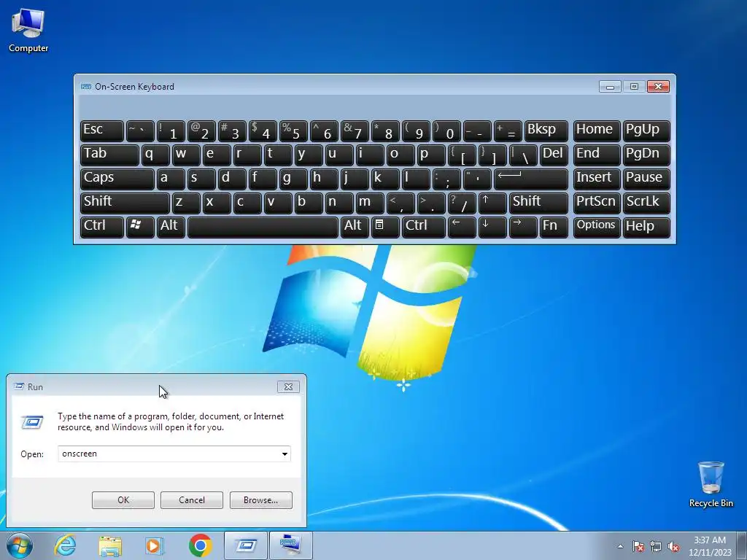The width and height of the screenshot is (747, 560).
Task: Click the Del key
Action: coord(554,155)
